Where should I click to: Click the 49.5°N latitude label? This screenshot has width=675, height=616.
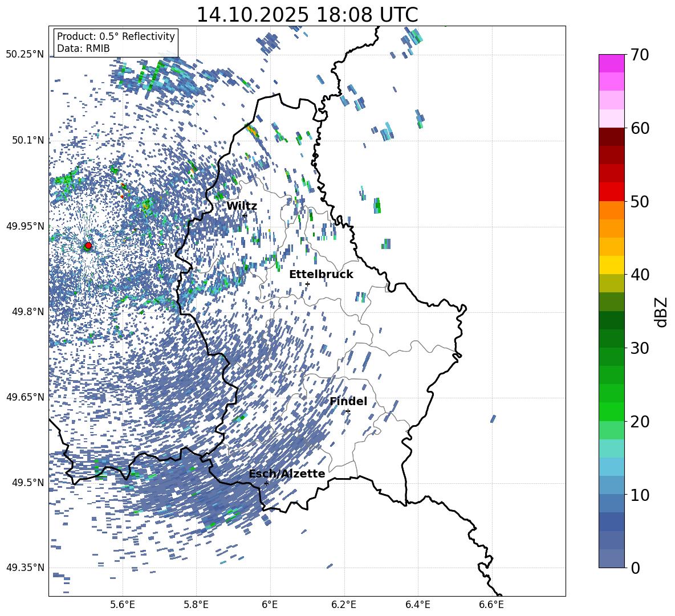(28, 483)
